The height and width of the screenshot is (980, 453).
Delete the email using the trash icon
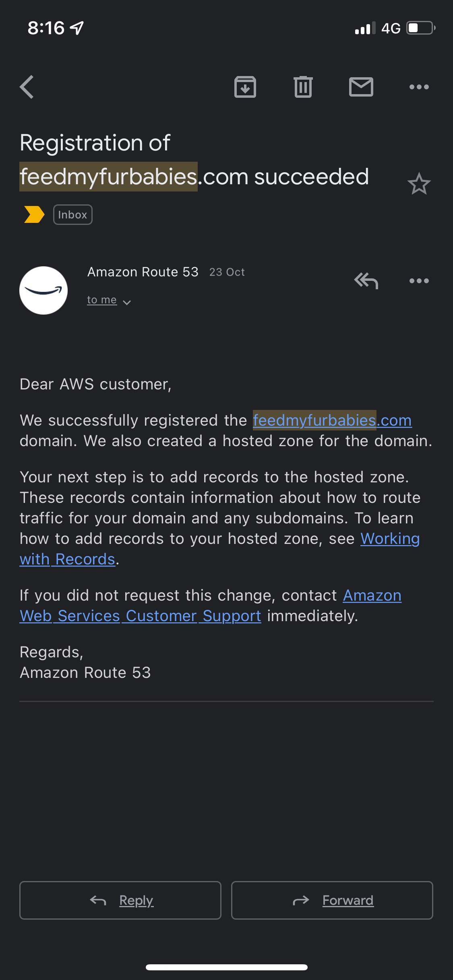click(x=303, y=87)
